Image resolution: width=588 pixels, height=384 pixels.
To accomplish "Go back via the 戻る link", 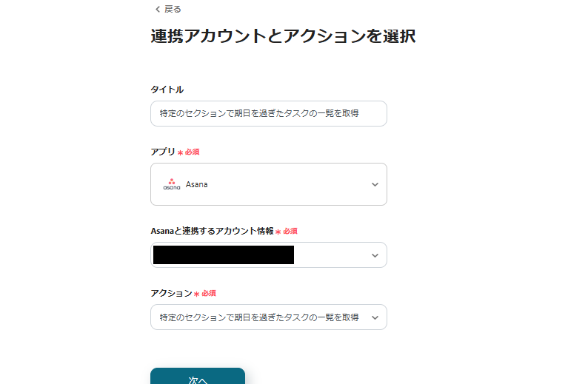I will coord(172,9).
